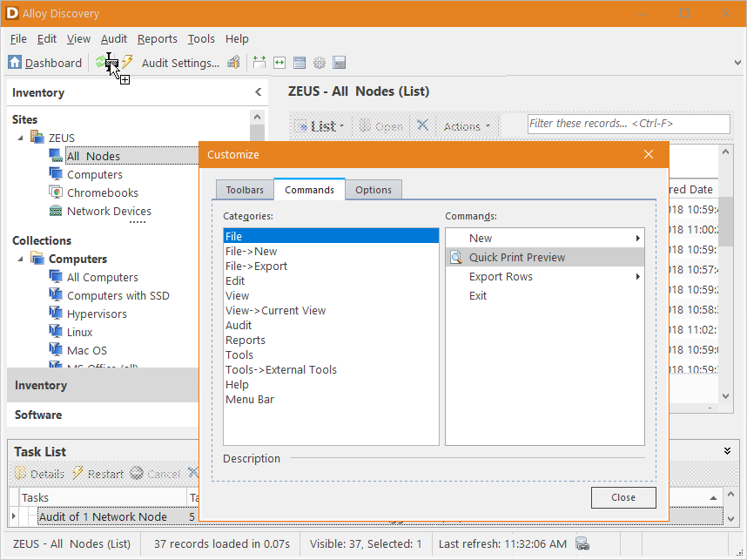747x560 pixels.
Task: Click the printer status icon in status bar
Action: pyautogui.click(x=582, y=543)
